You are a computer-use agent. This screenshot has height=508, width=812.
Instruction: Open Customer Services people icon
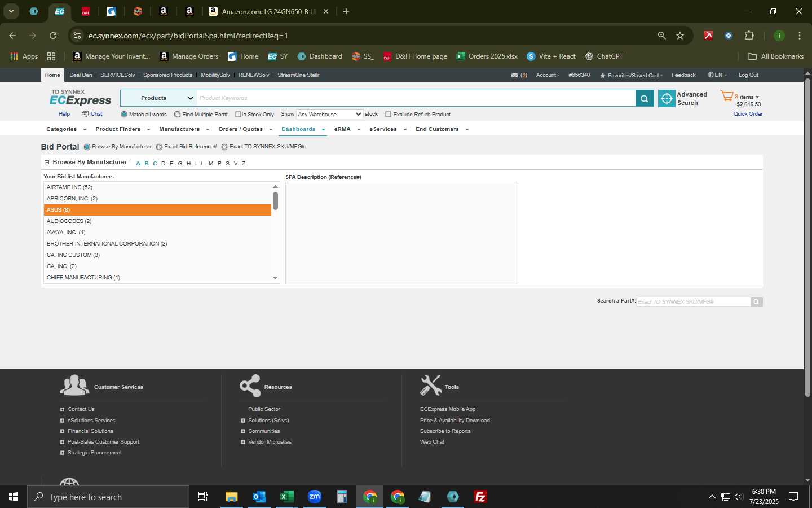pyautogui.click(x=74, y=385)
